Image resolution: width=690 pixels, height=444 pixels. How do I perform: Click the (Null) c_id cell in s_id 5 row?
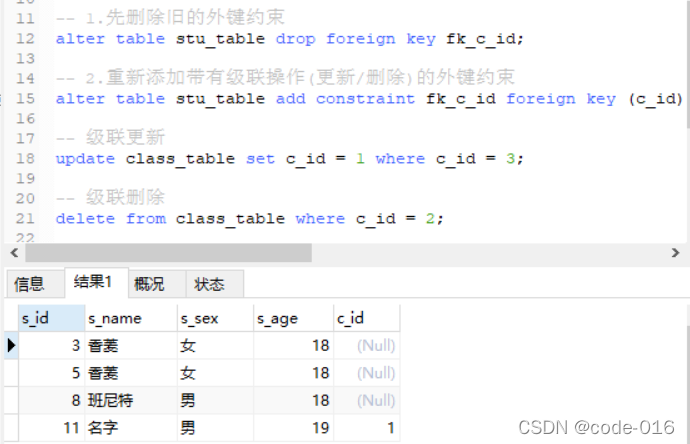coord(367,373)
